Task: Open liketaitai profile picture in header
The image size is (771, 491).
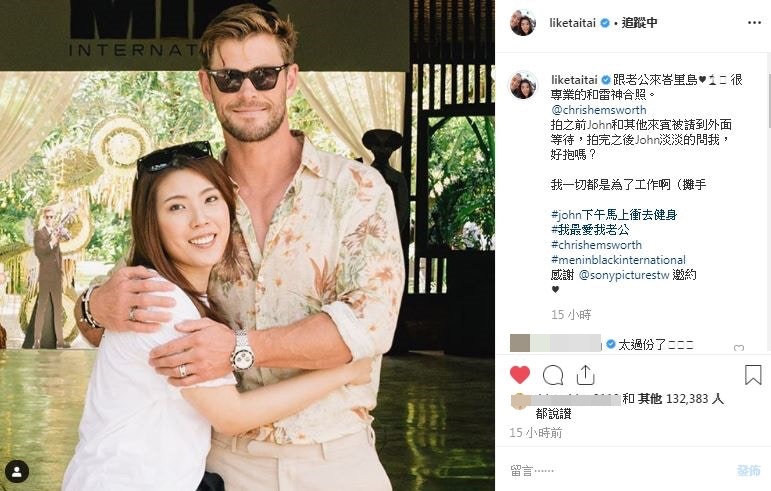Action: click(x=523, y=23)
